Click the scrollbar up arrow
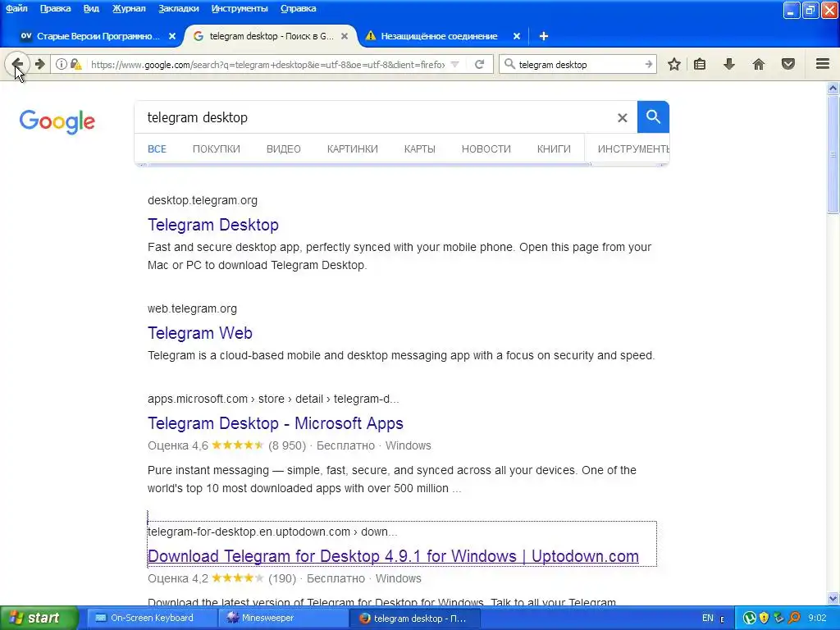 [x=833, y=88]
